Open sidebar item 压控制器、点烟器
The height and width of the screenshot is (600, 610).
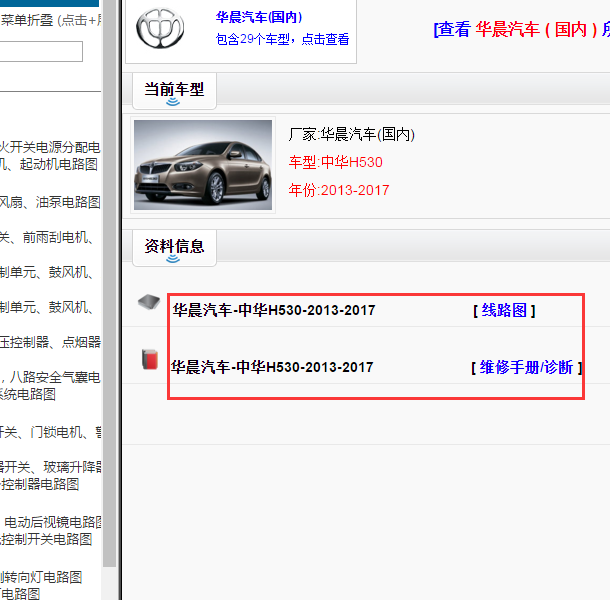pyautogui.click(x=50, y=342)
